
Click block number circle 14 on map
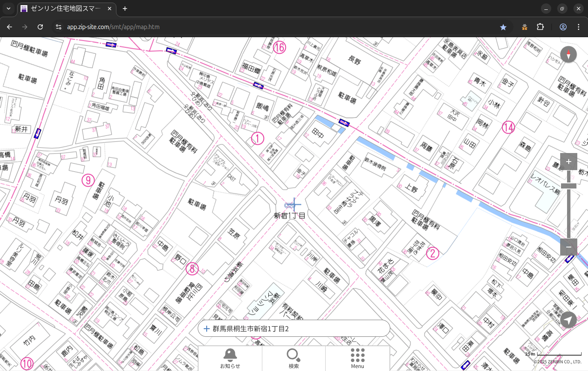(508, 127)
